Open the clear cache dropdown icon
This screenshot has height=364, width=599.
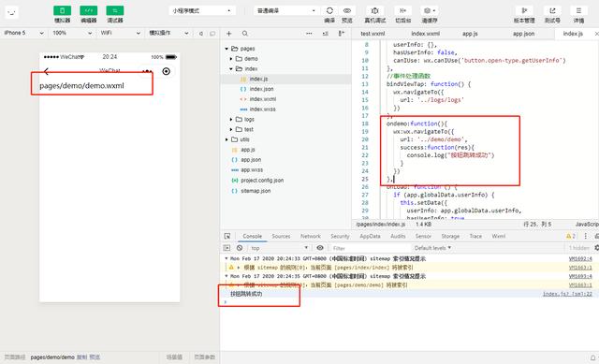click(x=430, y=10)
